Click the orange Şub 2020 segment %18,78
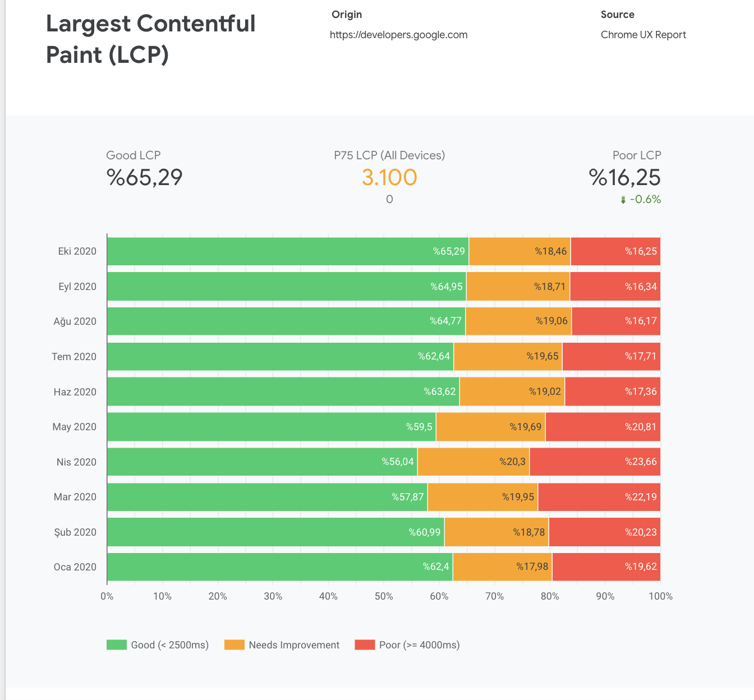The image size is (754, 700). [x=496, y=532]
